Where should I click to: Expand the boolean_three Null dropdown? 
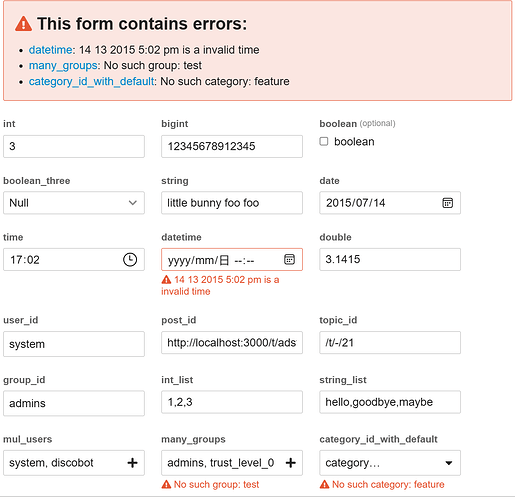74,203
